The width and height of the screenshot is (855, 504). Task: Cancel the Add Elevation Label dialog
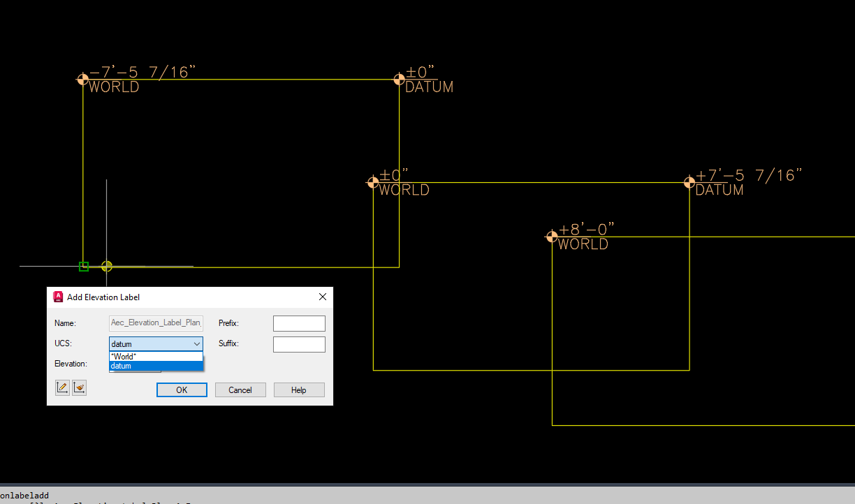240,390
